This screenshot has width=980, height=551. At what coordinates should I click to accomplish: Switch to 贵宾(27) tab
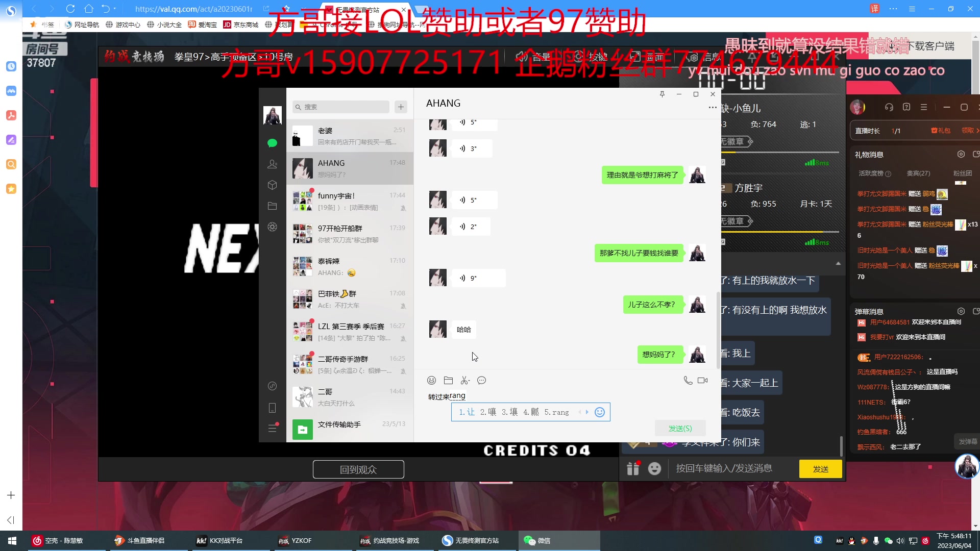[x=918, y=173]
